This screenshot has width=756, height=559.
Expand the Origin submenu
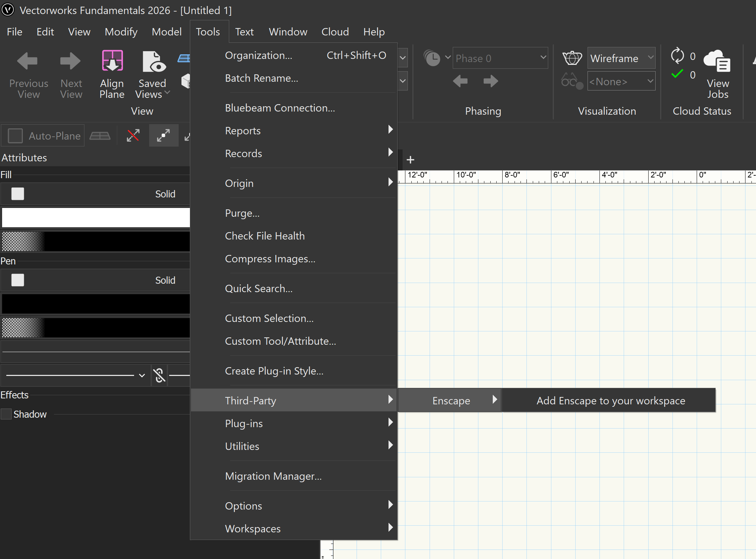[x=293, y=183]
